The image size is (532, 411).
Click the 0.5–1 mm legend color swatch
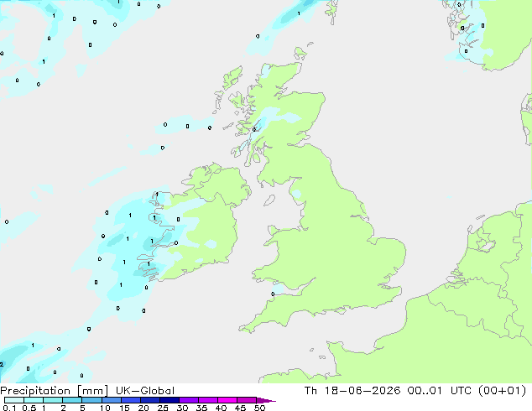pos(34,400)
